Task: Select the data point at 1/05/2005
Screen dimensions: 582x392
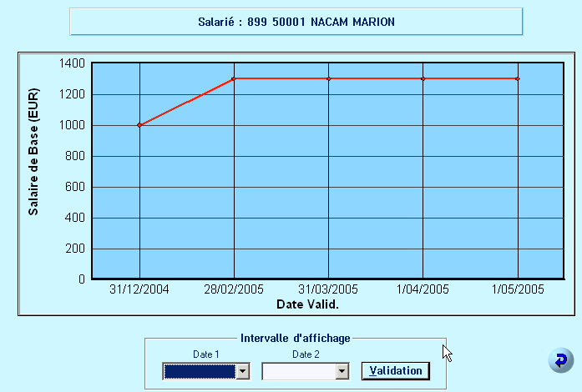Action: 518,78
